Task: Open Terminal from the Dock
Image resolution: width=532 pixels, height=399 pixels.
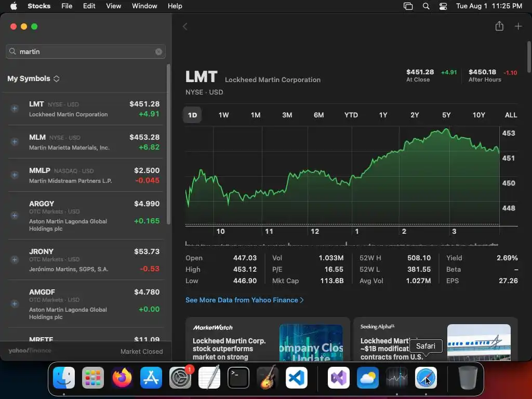Action: coord(238,378)
